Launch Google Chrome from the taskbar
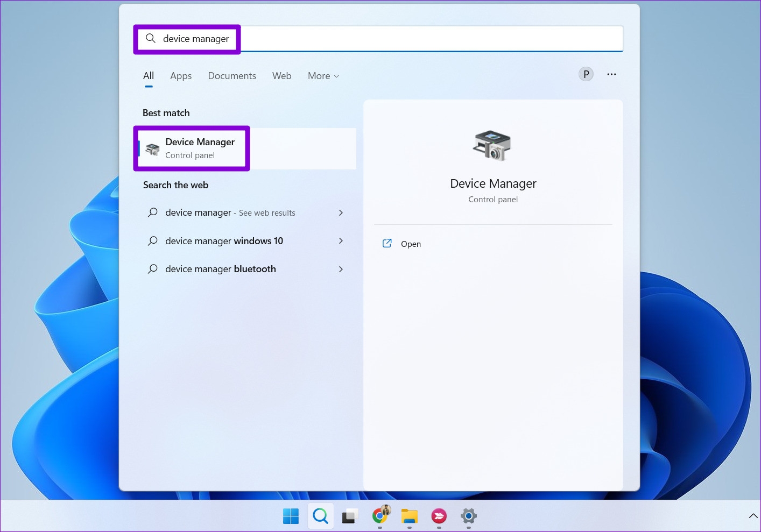 click(x=379, y=516)
